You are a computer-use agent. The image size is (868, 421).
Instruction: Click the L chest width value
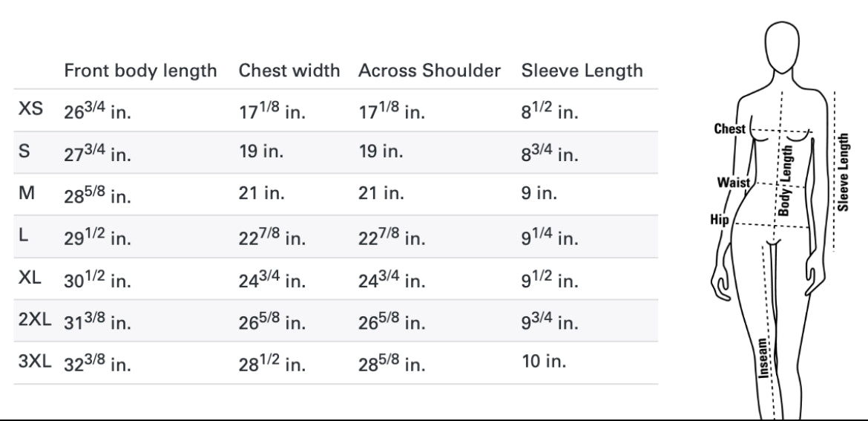point(272,239)
